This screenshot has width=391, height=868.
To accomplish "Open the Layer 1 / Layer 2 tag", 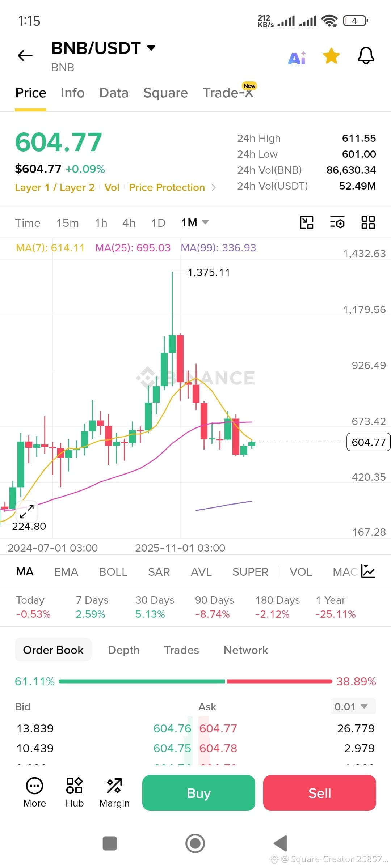I will 55,187.
